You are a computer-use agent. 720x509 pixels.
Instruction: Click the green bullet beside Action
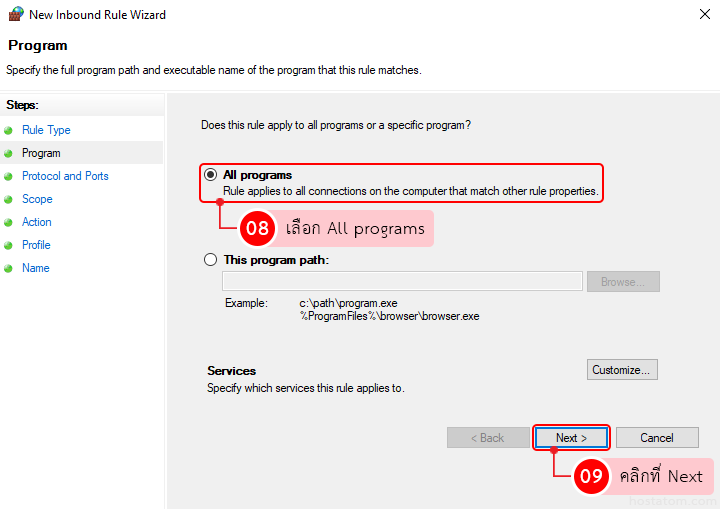click(x=8, y=222)
